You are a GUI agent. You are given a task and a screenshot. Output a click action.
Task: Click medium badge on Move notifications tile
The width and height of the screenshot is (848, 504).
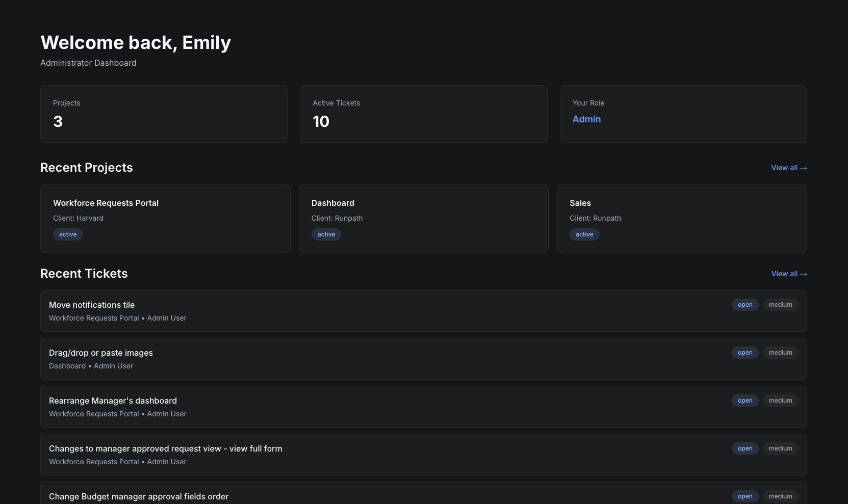[781, 305]
